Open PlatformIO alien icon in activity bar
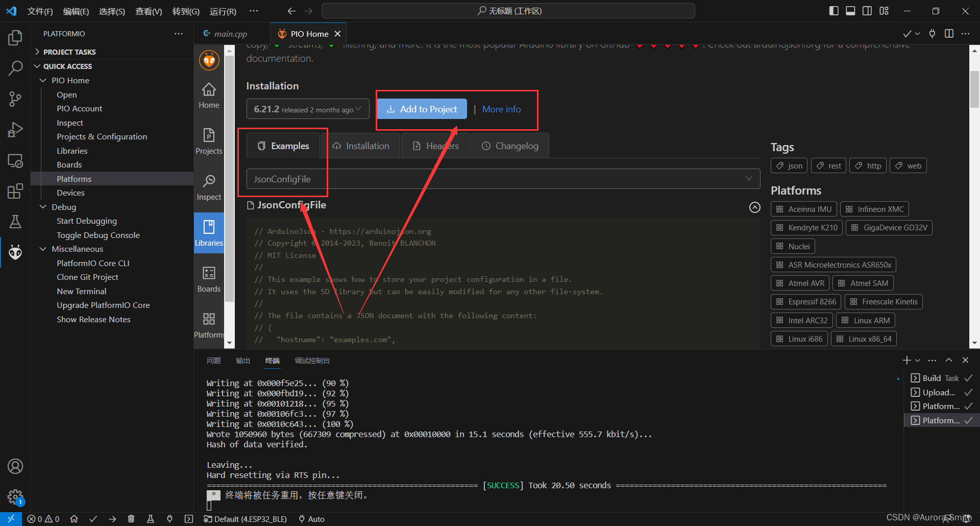Screen dimensions: 980x526 (x=15, y=252)
